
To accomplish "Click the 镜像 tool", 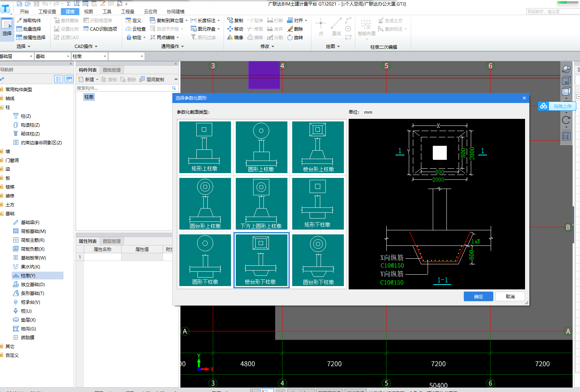I will point(235,37).
